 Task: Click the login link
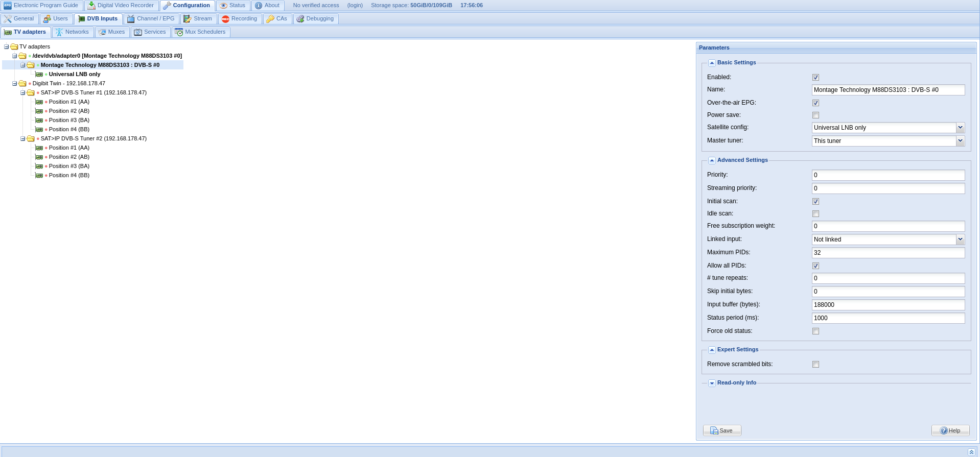pyautogui.click(x=355, y=6)
